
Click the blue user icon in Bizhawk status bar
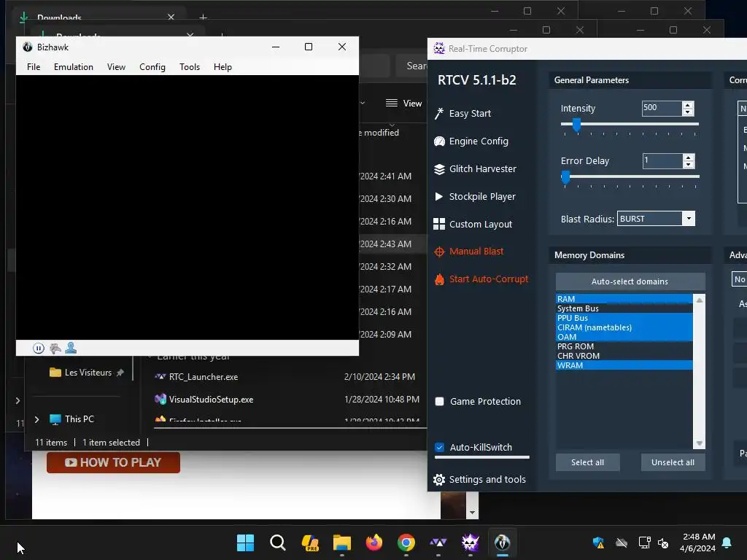coord(71,348)
